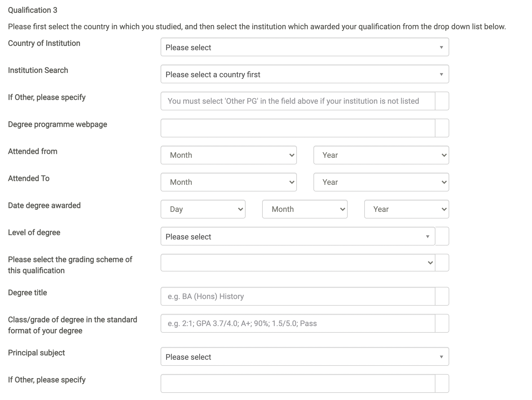Click the Degree programme webpage input
532x400 pixels.
pyautogui.click(x=297, y=128)
